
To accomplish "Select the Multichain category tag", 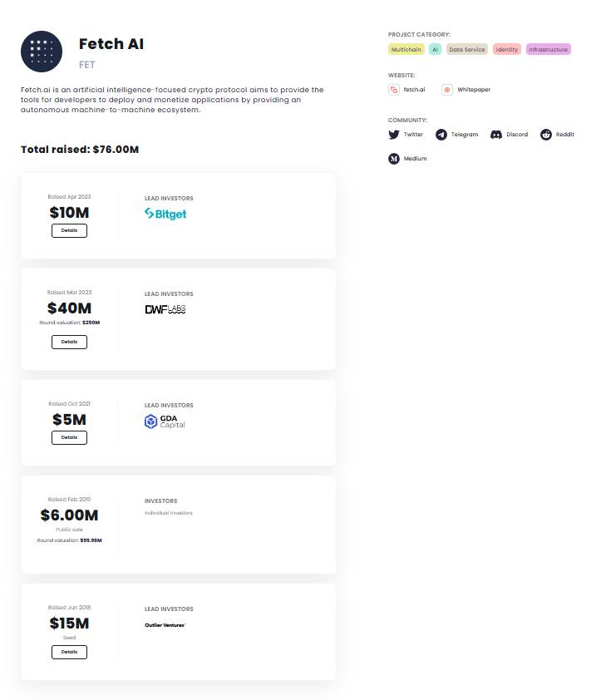I will 406,50.
